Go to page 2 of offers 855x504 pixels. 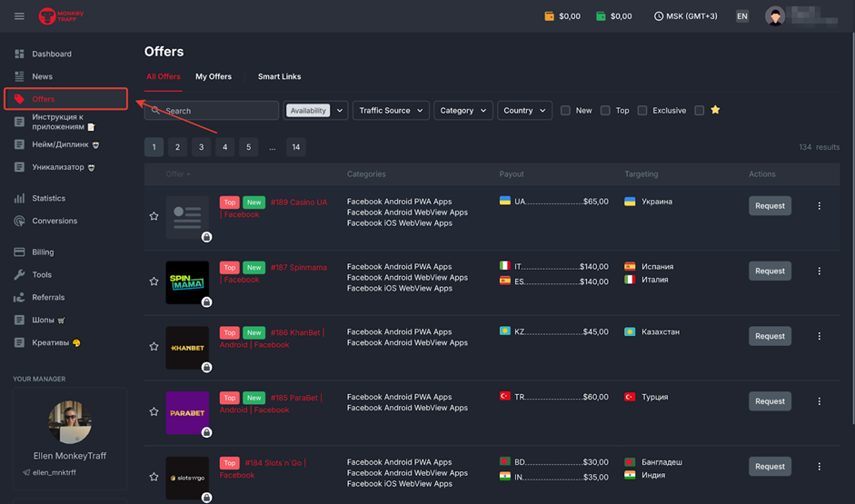[177, 147]
